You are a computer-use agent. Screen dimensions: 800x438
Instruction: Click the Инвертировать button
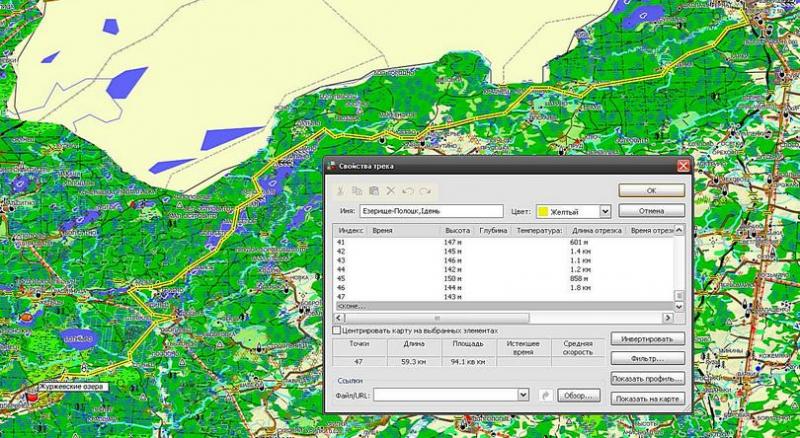coord(647,338)
